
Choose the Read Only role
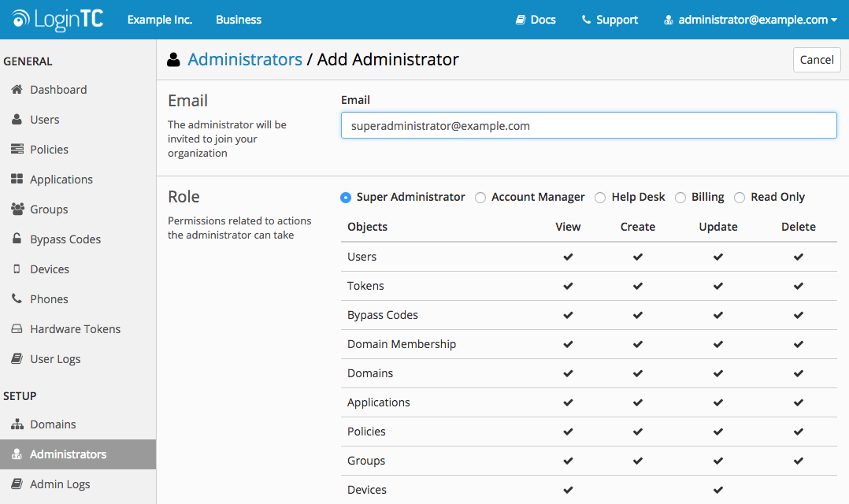(x=740, y=198)
